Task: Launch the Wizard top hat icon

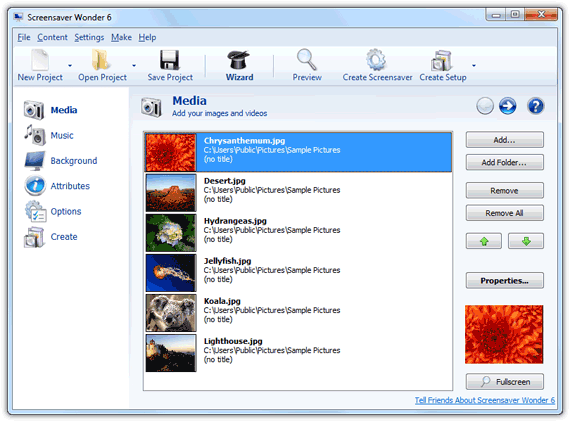Action: (238, 60)
